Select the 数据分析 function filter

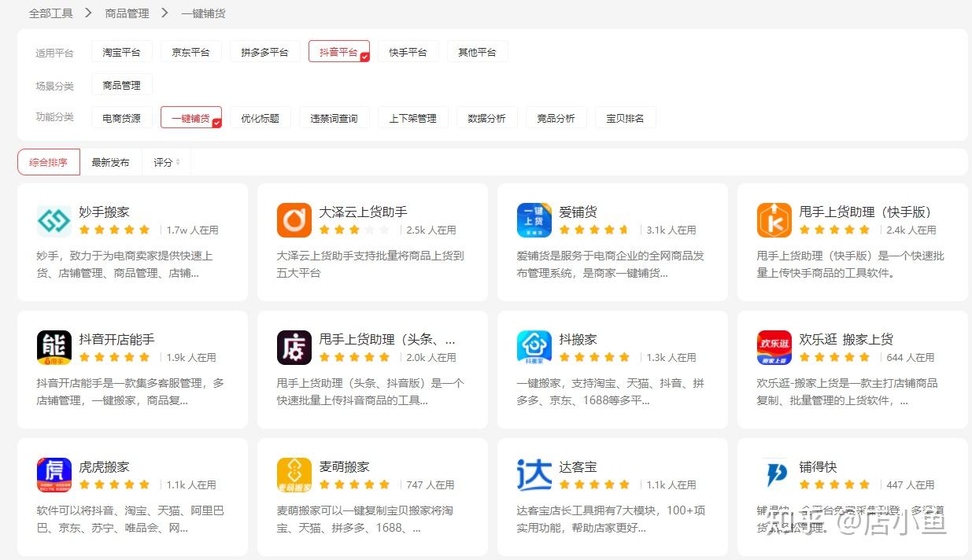point(486,118)
